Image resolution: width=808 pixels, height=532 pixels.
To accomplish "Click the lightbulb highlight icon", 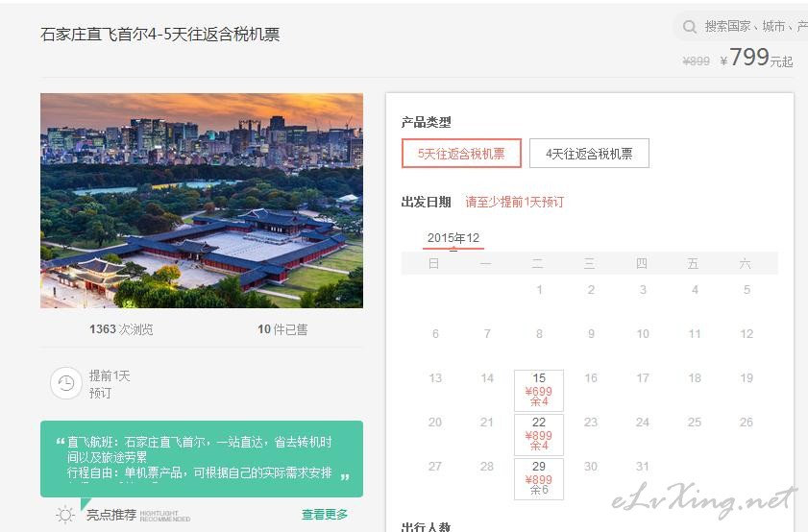I will point(65,515).
